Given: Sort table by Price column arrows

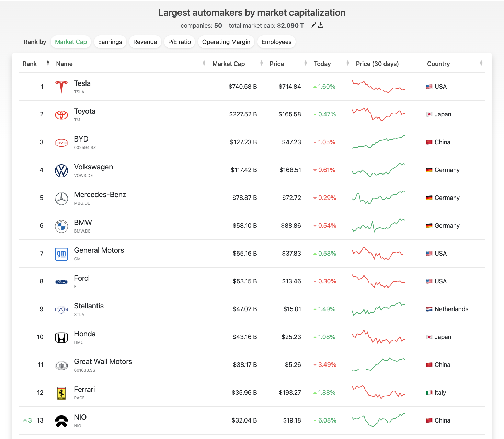Looking at the screenshot, I should pyautogui.click(x=305, y=63).
